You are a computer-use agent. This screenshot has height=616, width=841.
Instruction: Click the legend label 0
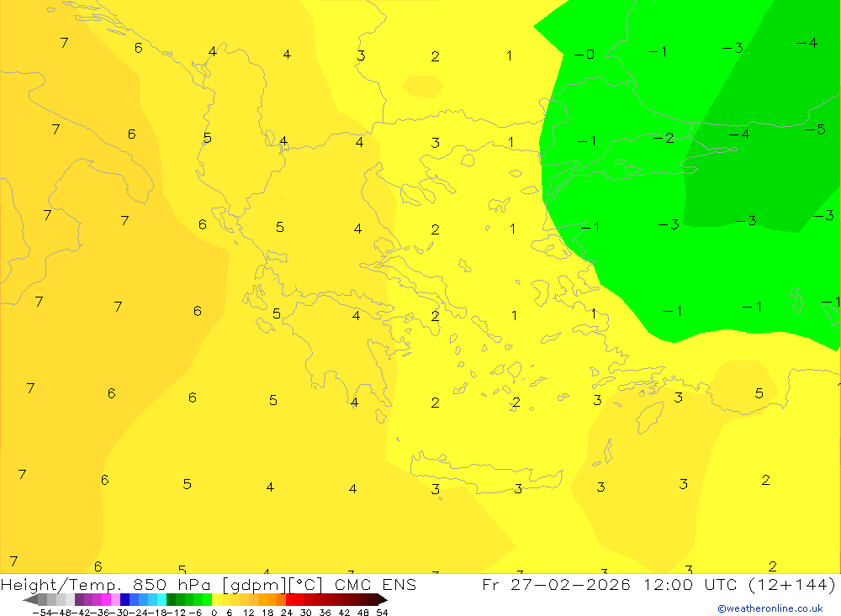214,613
